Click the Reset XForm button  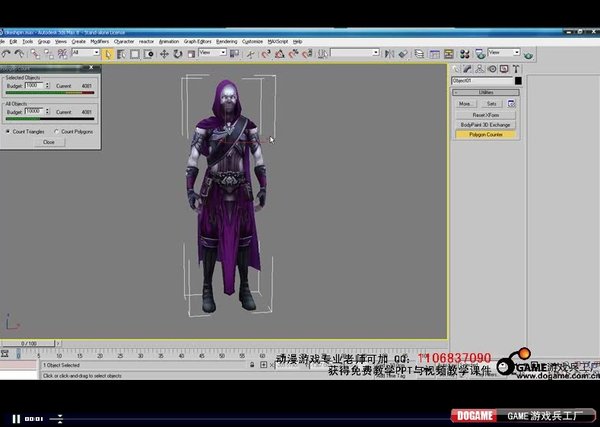point(486,114)
